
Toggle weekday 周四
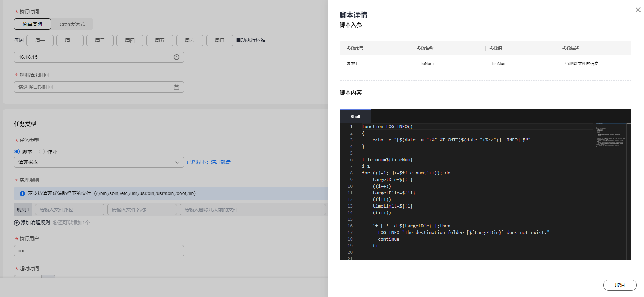coord(130,40)
